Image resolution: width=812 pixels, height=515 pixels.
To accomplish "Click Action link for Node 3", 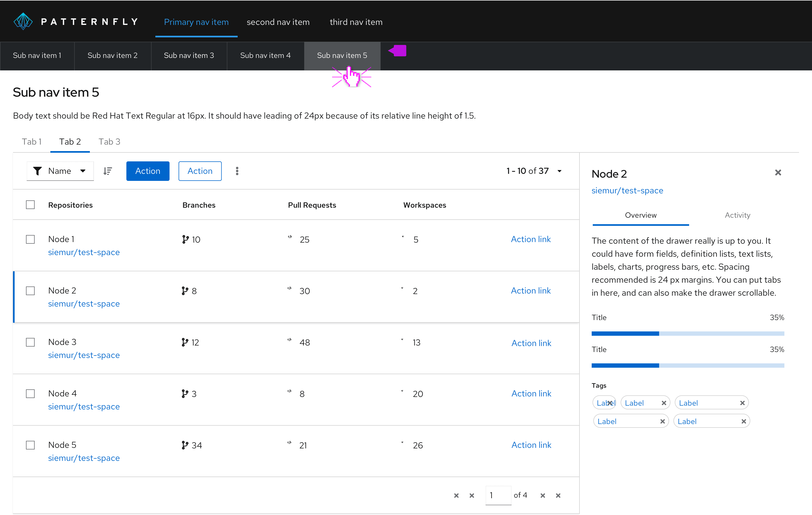I will [531, 343].
